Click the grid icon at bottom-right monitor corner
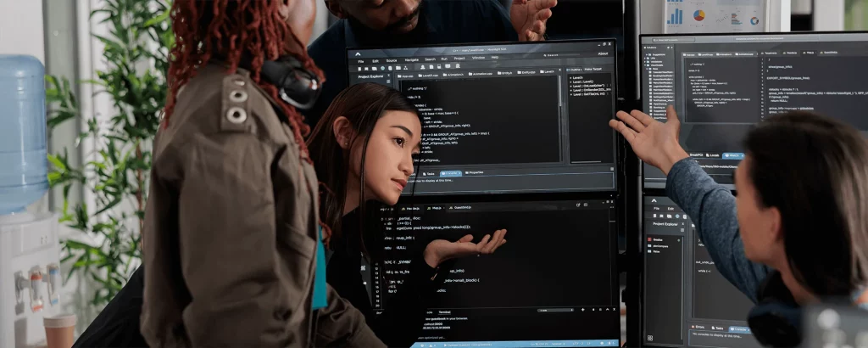The height and width of the screenshot is (348, 868). click(x=650, y=338)
